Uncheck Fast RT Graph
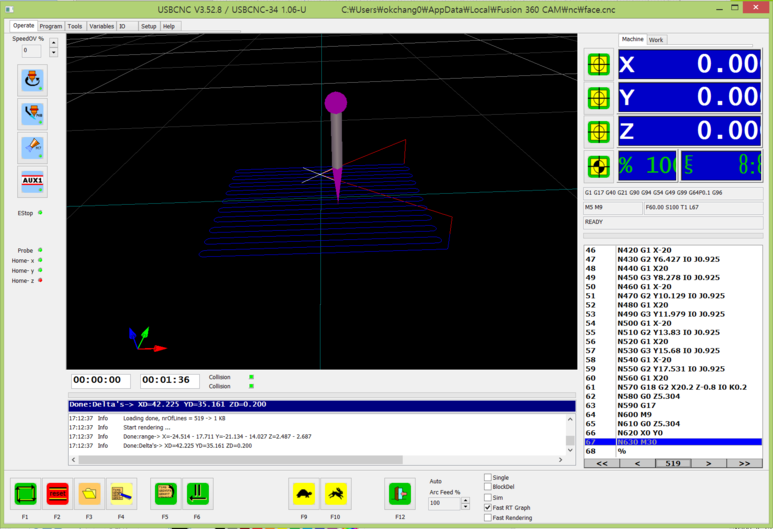This screenshot has height=529, width=773. click(488, 507)
